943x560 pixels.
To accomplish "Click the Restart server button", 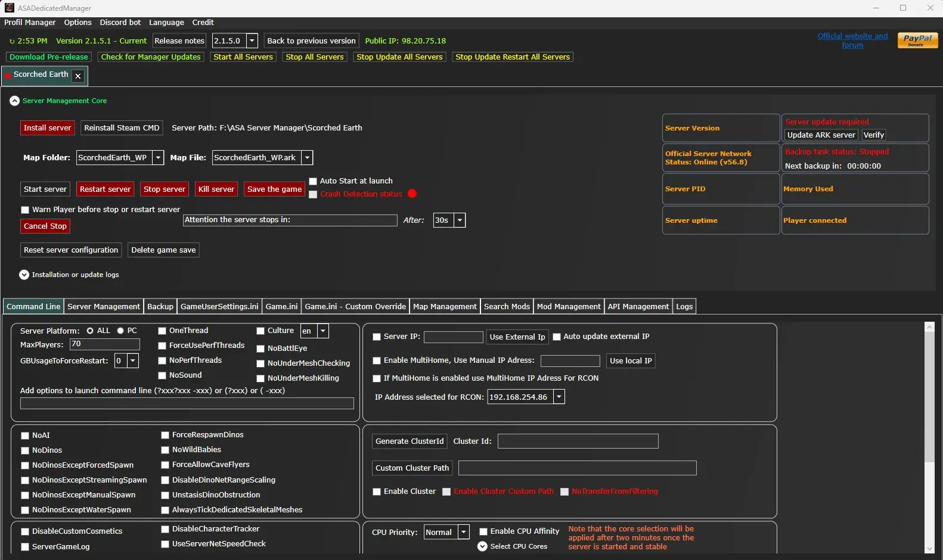I will tap(105, 189).
